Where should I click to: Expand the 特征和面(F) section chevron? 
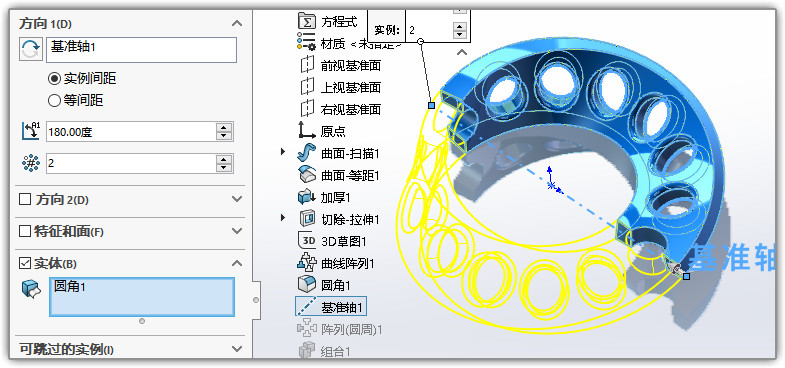(237, 231)
